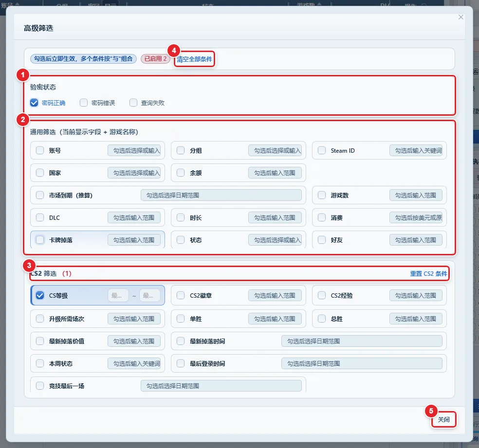Click the 总胜 range input field
Image resolution: width=479 pixels, height=448 pixels.
pos(416,319)
